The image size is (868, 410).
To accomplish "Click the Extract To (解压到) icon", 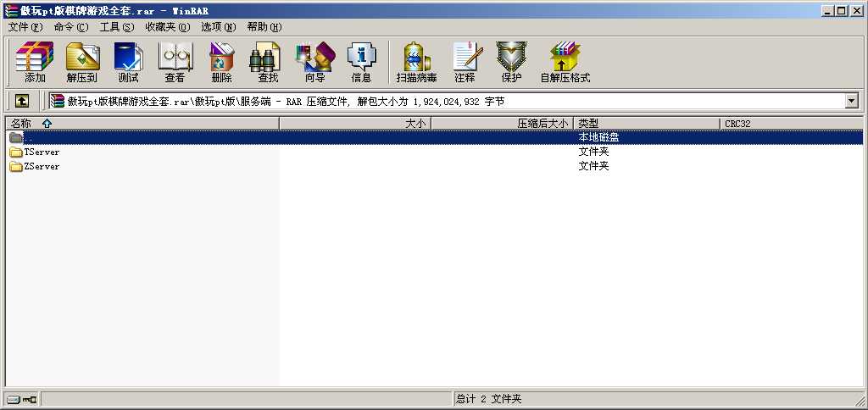I will tap(82, 62).
